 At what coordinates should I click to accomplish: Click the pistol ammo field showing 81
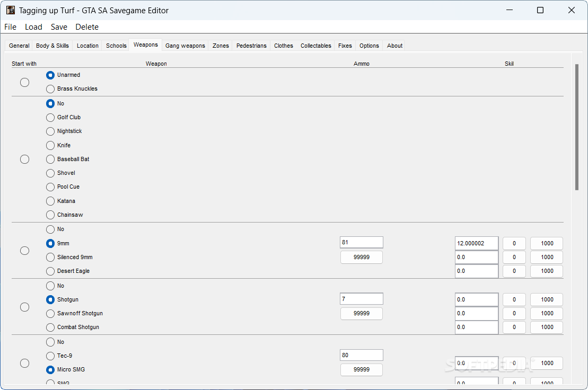[362, 242]
